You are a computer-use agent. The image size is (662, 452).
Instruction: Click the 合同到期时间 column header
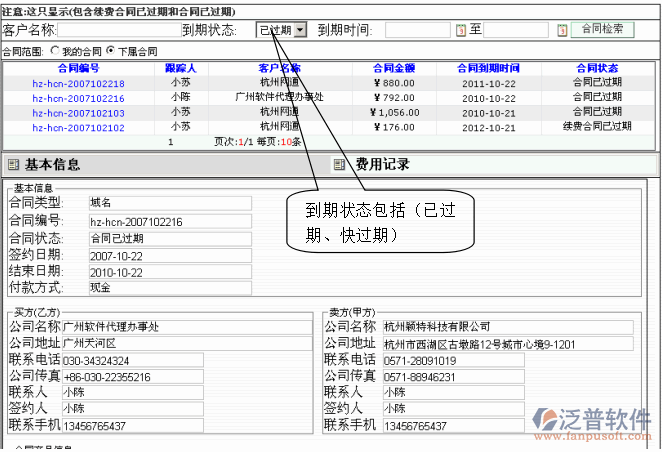point(489,68)
